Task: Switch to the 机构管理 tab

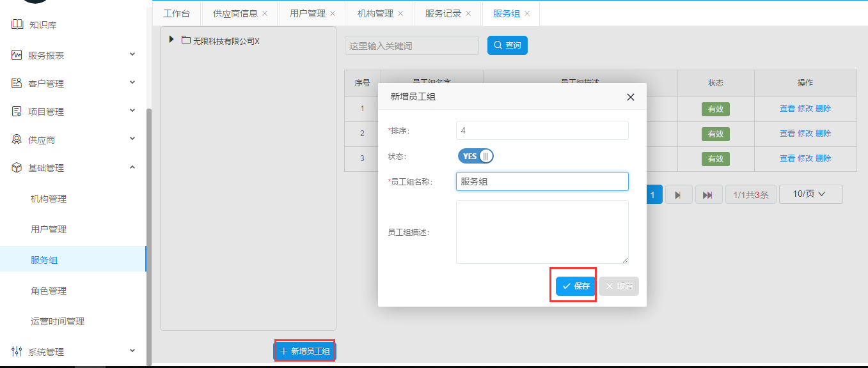Action: coord(375,13)
